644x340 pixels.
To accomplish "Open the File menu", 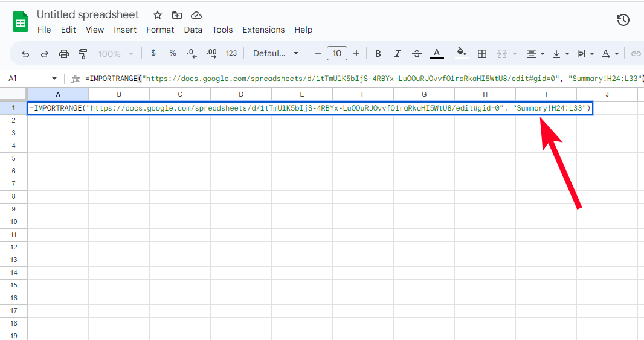I will click(44, 30).
